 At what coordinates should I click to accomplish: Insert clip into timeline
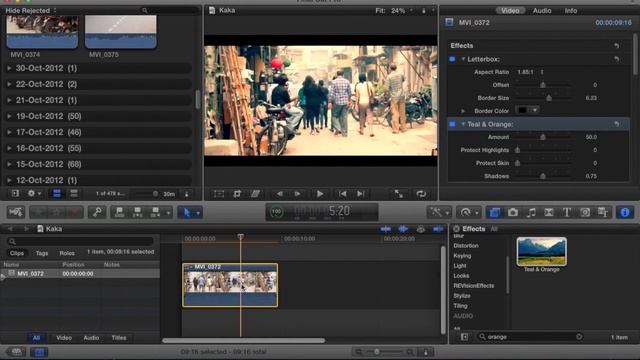[x=137, y=212]
